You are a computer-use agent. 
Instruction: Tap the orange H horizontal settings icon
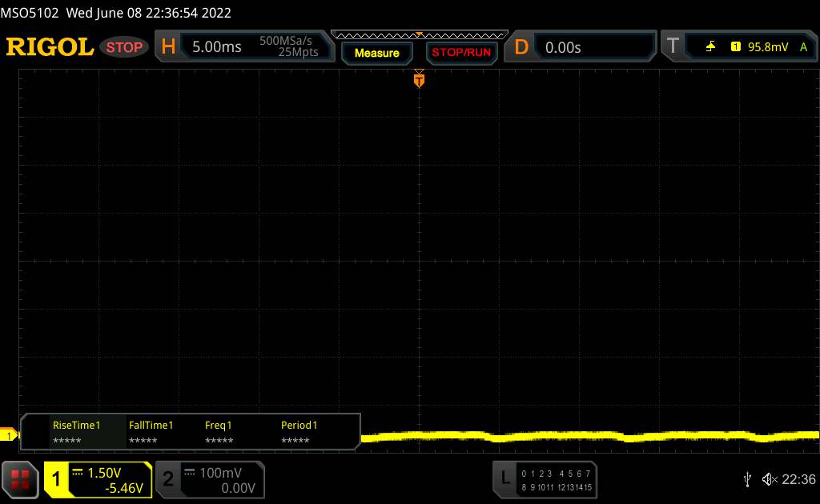(x=168, y=47)
